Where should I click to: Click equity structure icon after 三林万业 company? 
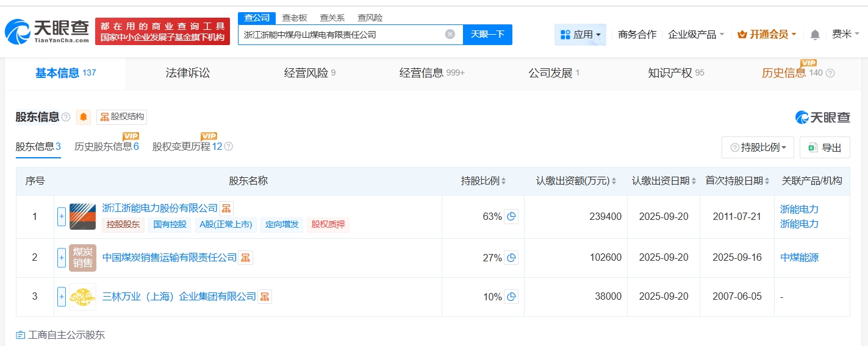(265, 297)
